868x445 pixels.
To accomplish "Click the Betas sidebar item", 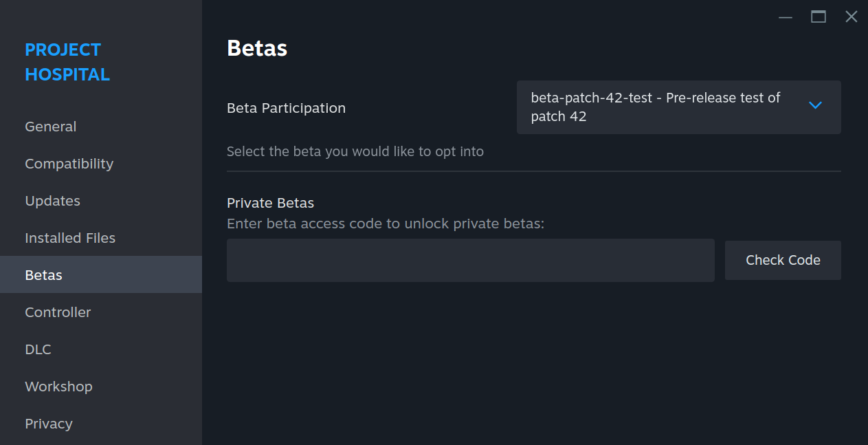I will [44, 275].
